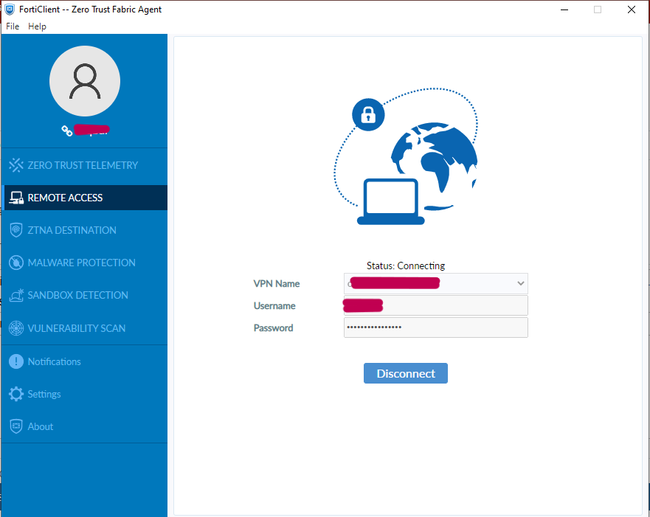Click the 'VPN Name' label

[x=276, y=284]
